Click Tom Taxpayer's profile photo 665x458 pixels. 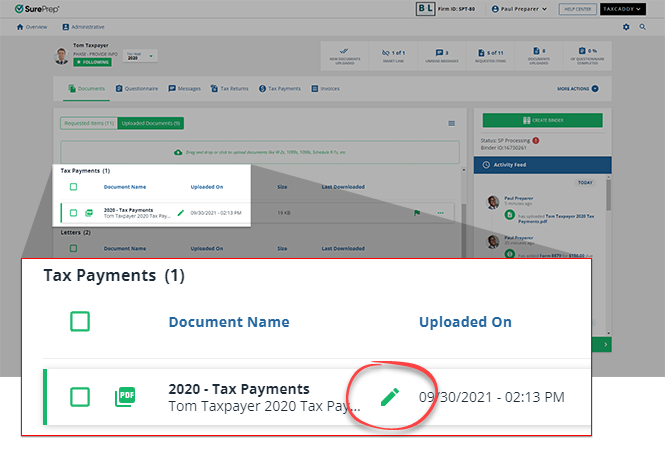tap(62, 56)
